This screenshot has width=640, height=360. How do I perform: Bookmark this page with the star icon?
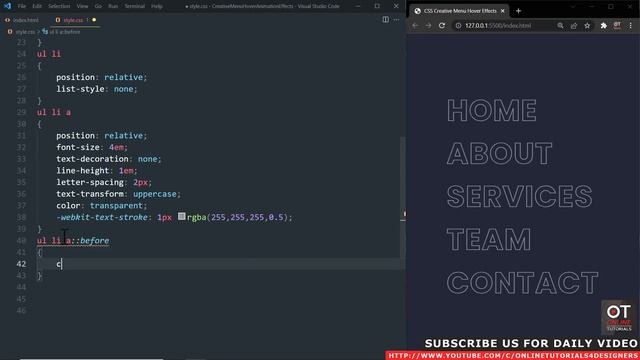587,25
